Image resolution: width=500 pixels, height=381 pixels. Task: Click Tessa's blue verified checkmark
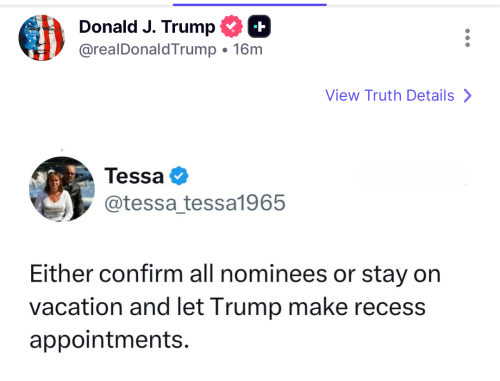[x=179, y=176]
